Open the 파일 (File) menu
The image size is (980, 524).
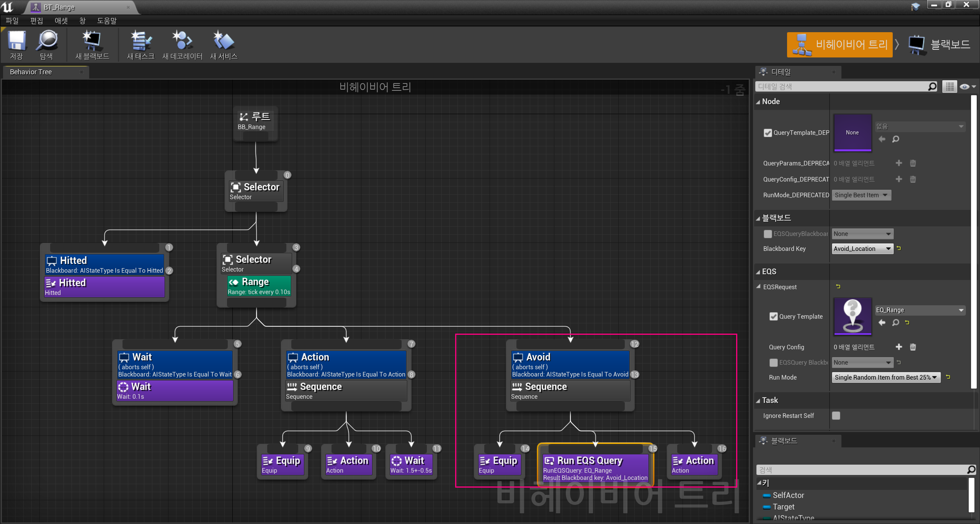pos(12,20)
